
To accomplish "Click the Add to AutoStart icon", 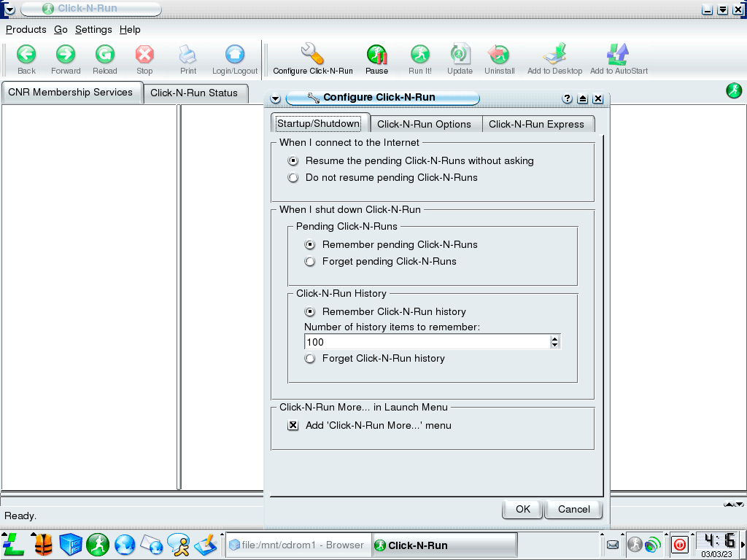I will tap(619, 54).
